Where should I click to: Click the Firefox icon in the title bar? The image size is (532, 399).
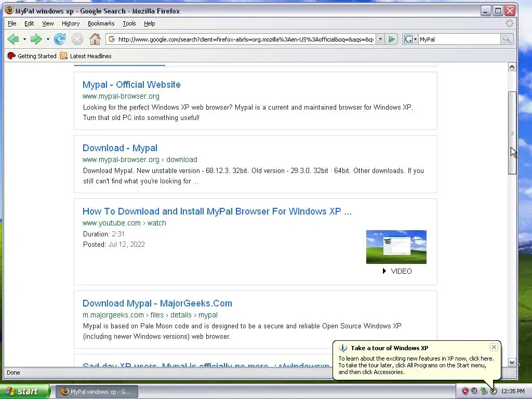[x=9, y=10]
